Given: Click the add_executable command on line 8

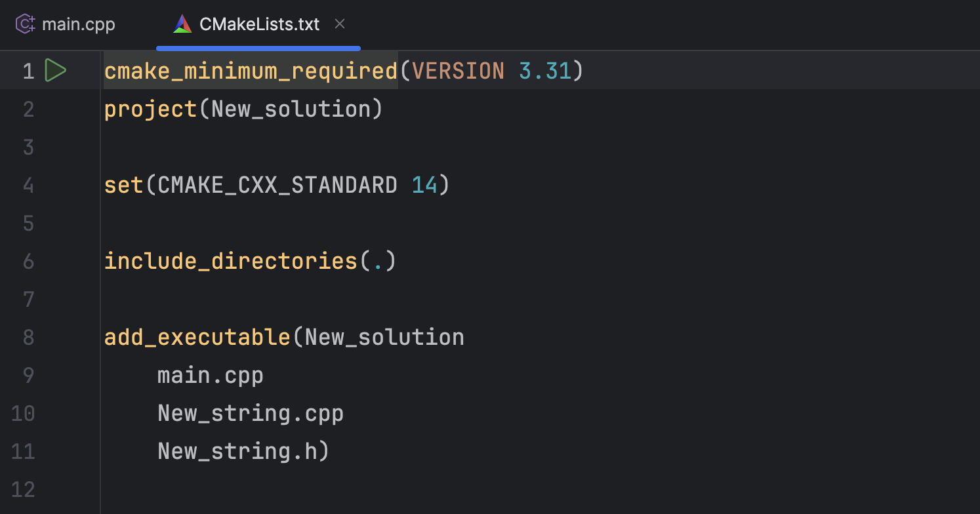Looking at the screenshot, I should point(195,337).
